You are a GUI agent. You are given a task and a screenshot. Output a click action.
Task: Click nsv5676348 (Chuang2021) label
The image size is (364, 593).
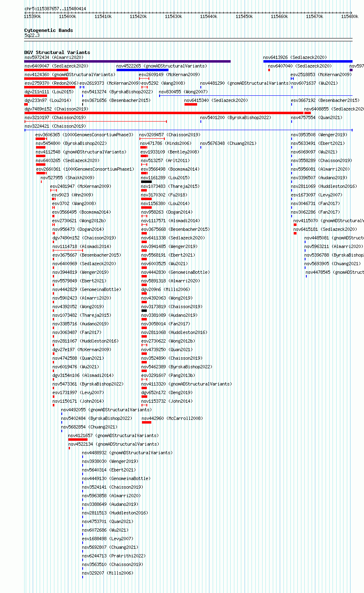point(228,144)
